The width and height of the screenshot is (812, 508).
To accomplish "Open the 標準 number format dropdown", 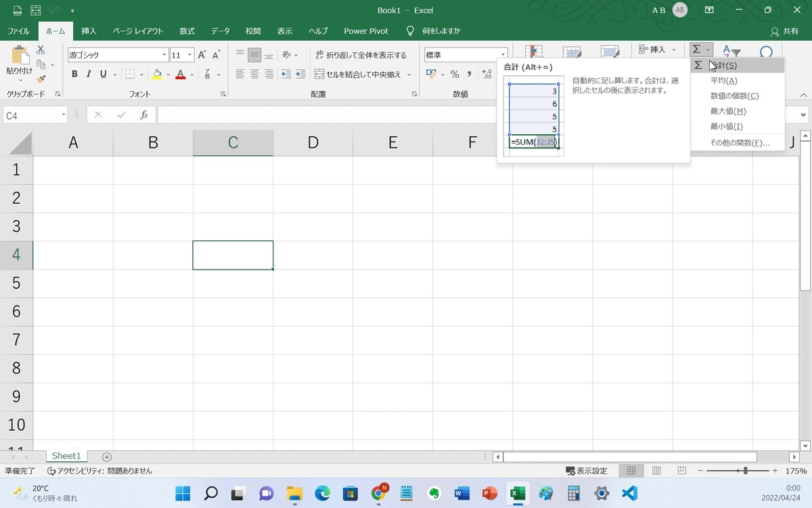I will tap(503, 55).
